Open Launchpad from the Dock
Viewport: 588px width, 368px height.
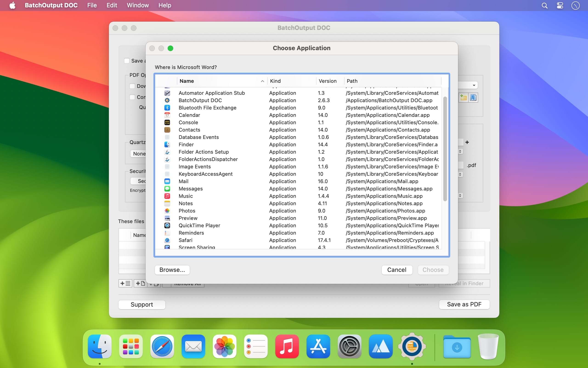pos(131,346)
